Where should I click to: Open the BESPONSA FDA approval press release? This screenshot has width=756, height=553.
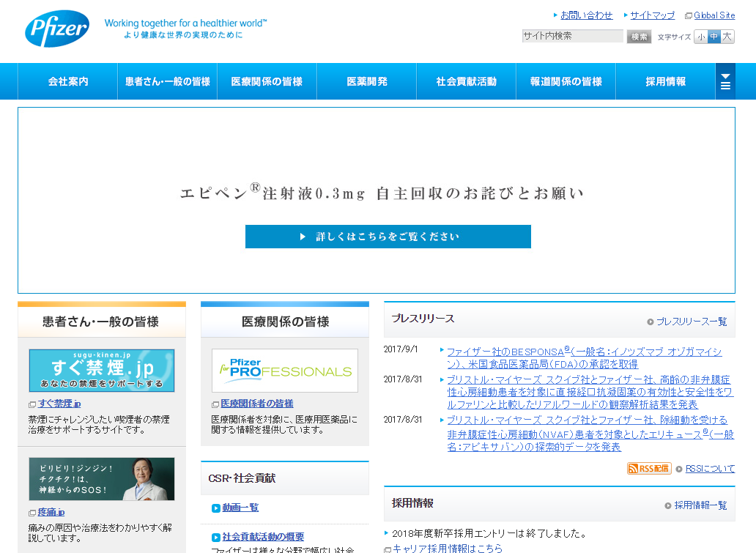585,357
